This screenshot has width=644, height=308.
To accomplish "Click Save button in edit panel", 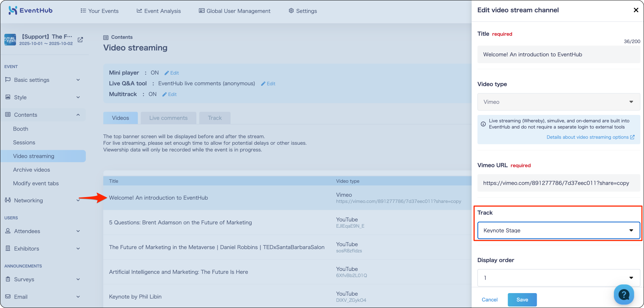I will click(522, 300).
